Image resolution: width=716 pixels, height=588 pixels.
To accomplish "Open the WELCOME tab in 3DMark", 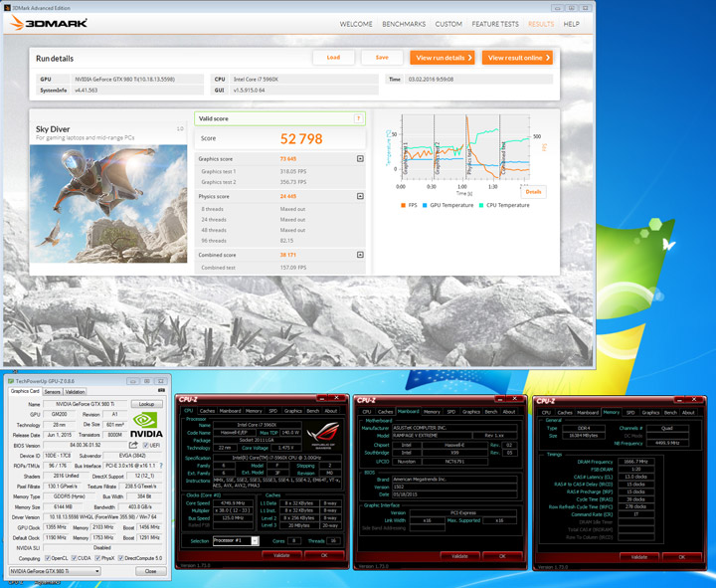I will (356, 24).
